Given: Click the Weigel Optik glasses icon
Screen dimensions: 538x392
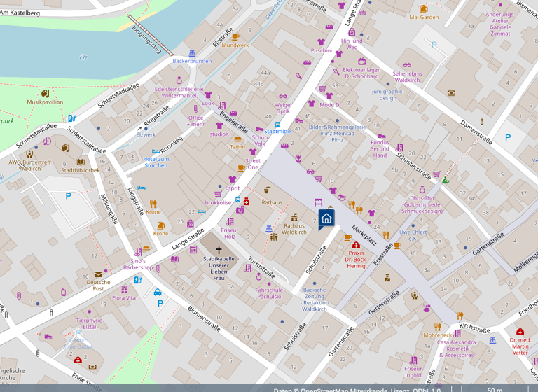Looking at the screenshot, I should [x=282, y=96].
